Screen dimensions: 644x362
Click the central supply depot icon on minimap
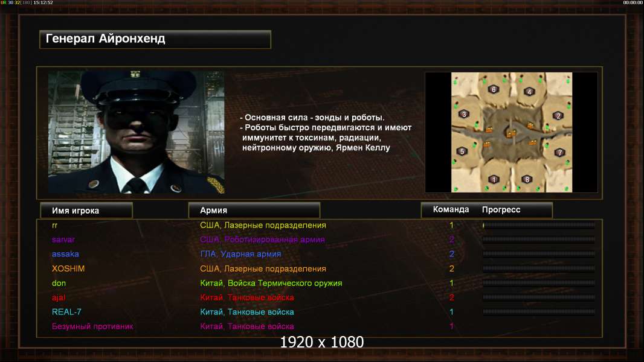[510, 133]
